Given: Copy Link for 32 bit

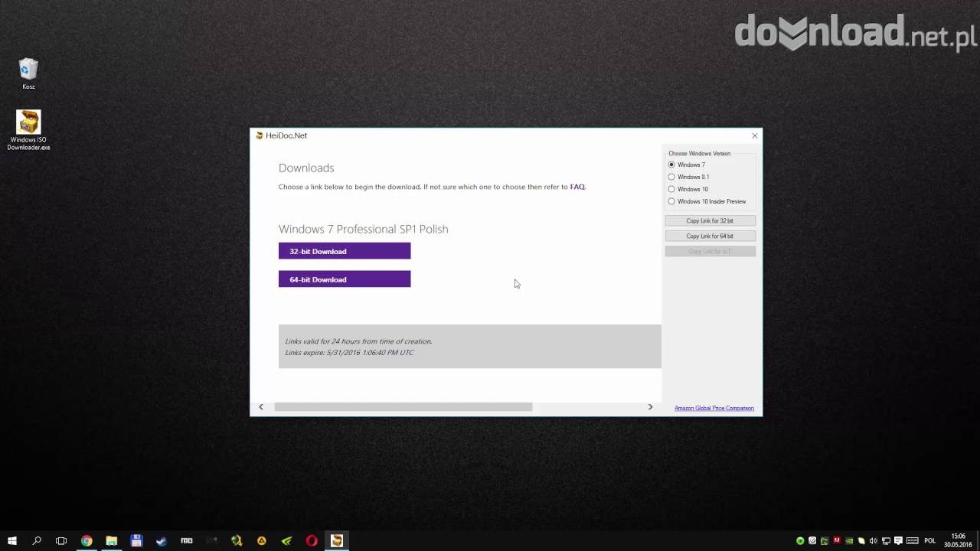Looking at the screenshot, I should [x=710, y=220].
